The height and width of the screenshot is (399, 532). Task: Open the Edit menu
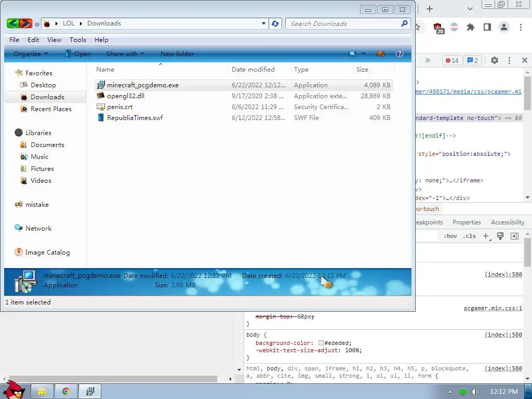click(x=33, y=39)
